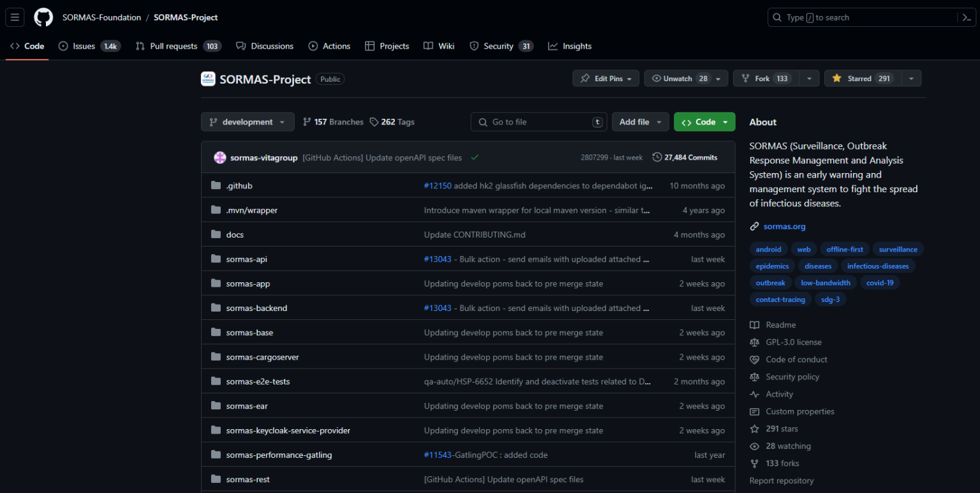The image size is (980, 493).
Task: Open the Actions tab
Action: pyautogui.click(x=329, y=46)
